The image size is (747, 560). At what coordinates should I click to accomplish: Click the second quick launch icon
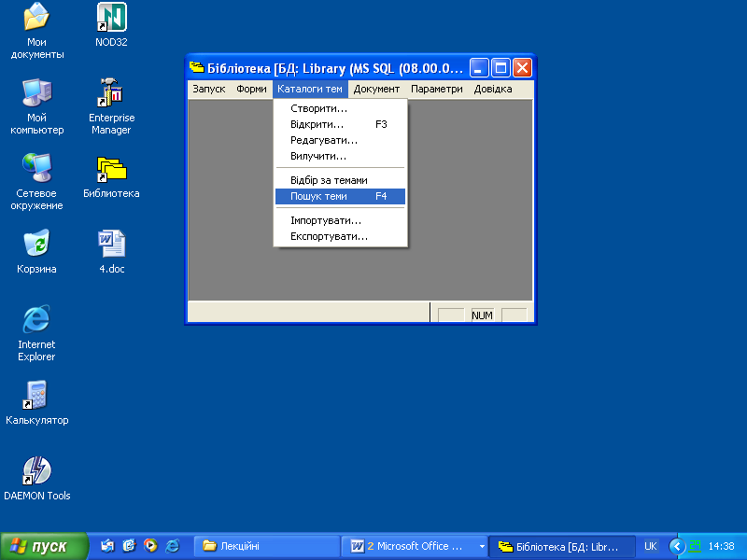coord(129,546)
